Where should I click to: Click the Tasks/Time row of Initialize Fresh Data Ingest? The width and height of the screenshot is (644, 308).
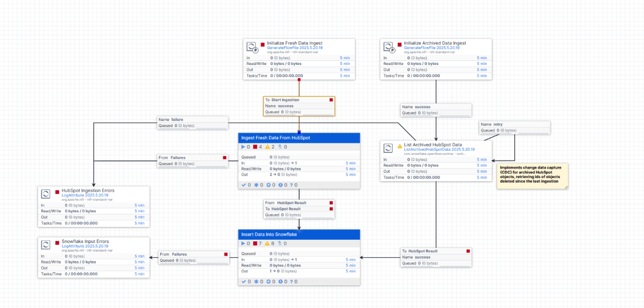(x=299, y=76)
